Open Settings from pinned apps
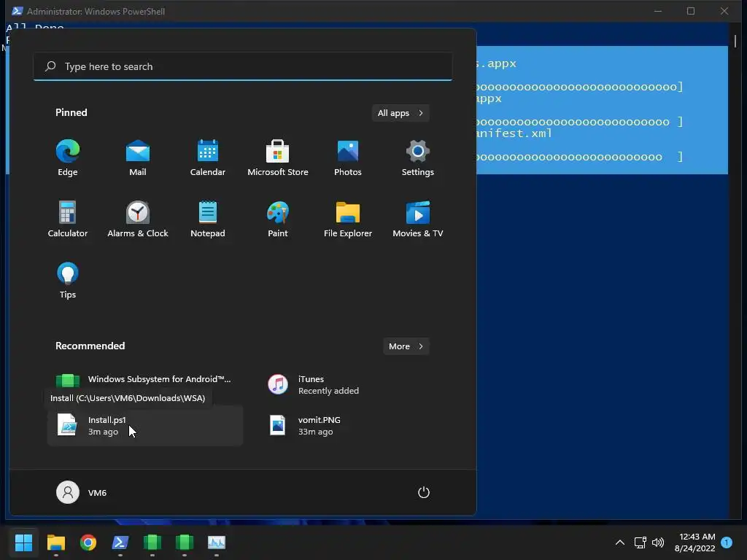The width and height of the screenshot is (747, 560). coord(418,158)
